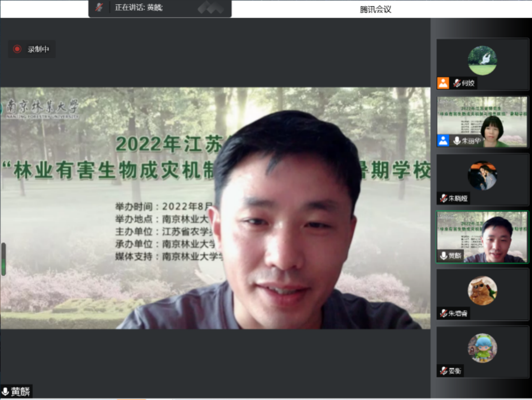The image size is (532, 400).
Task: Click the orange participant icon on 何姣's tile
Action: [x=443, y=83]
